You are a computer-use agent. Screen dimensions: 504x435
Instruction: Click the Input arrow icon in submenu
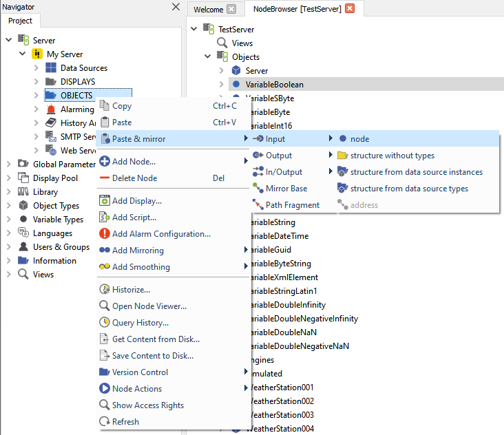258,138
